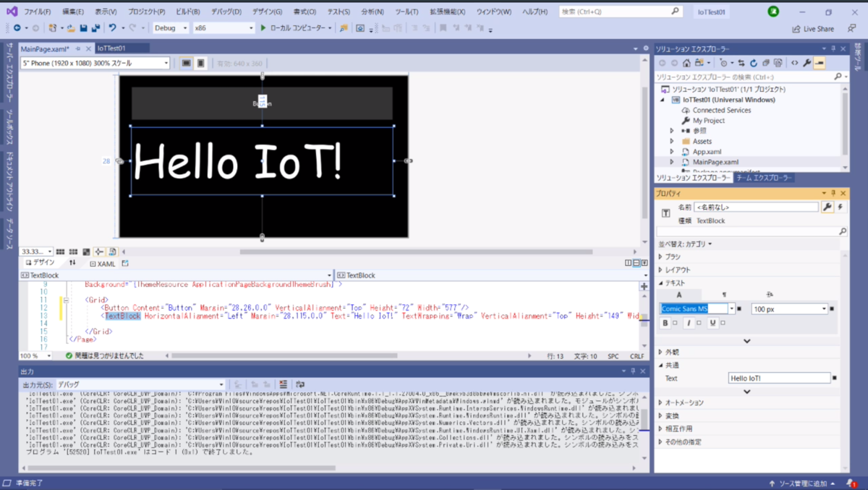Click the Save All toolbar icon
Image resolution: width=868 pixels, height=490 pixels.
tap(95, 27)
